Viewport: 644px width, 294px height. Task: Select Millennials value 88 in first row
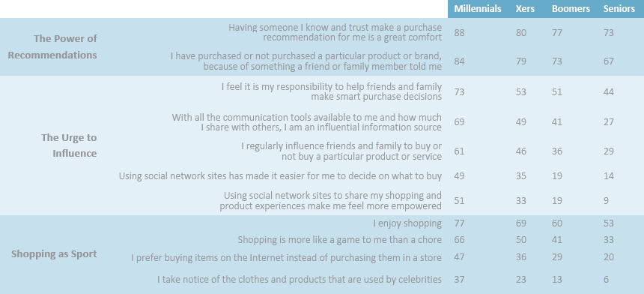click(460, 32)
